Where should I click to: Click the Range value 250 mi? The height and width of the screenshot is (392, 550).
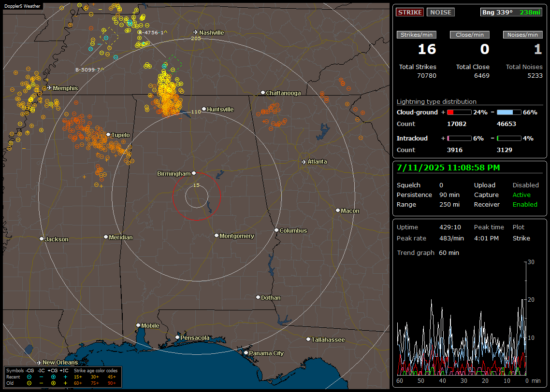pyautogui.click(x=449, y=205)
